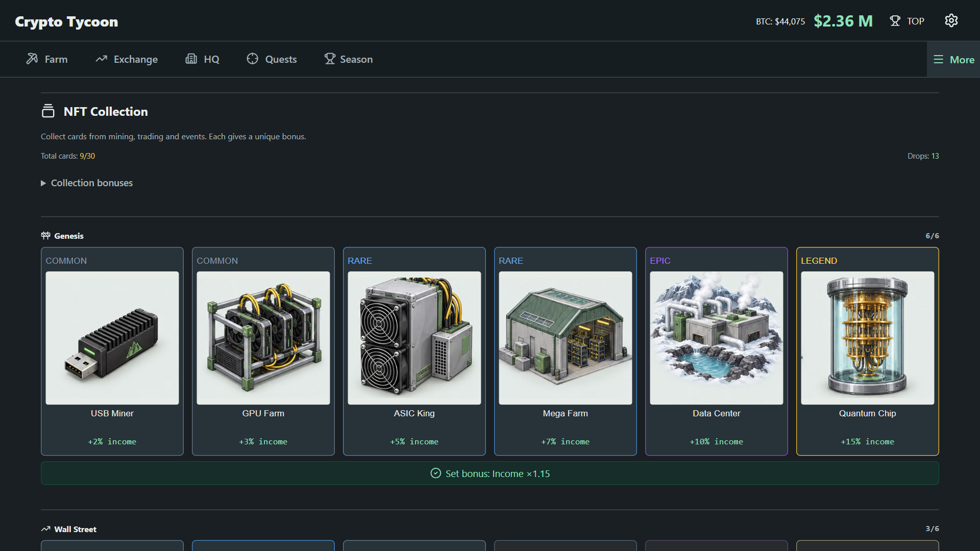The image size is (980, 551).
Task: Click the Wall Street trend icon
Action: (45, 529)
